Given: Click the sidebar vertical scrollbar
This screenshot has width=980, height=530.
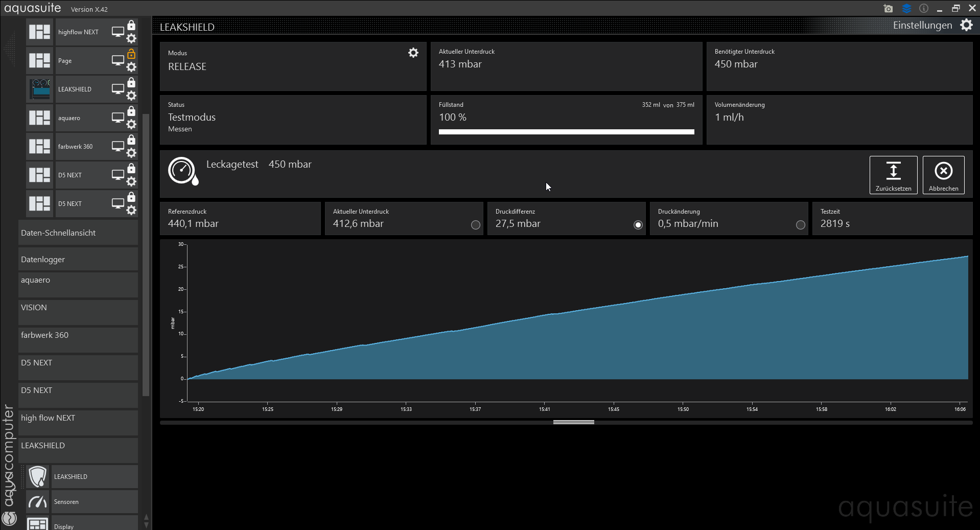Looking at the screenshot, I should 146,255.
